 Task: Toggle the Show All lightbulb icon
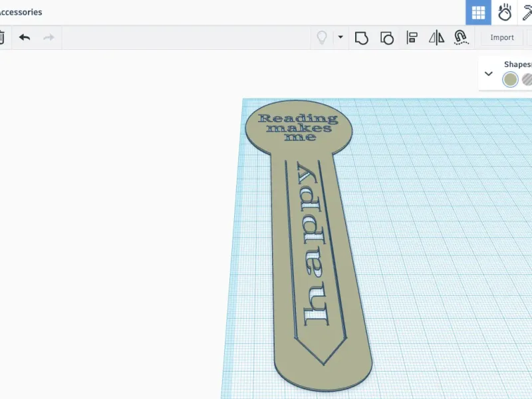click(x=322, y=37)
